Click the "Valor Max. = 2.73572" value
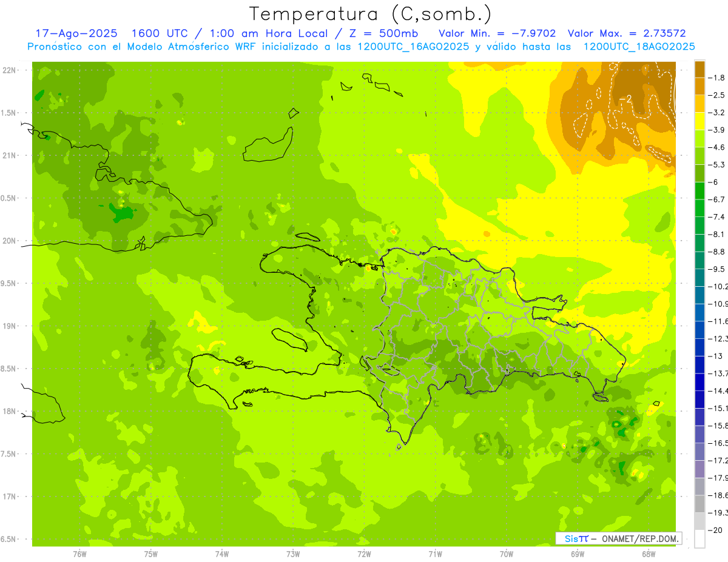This screenshot has height=562, width=728. coord(627,34)
